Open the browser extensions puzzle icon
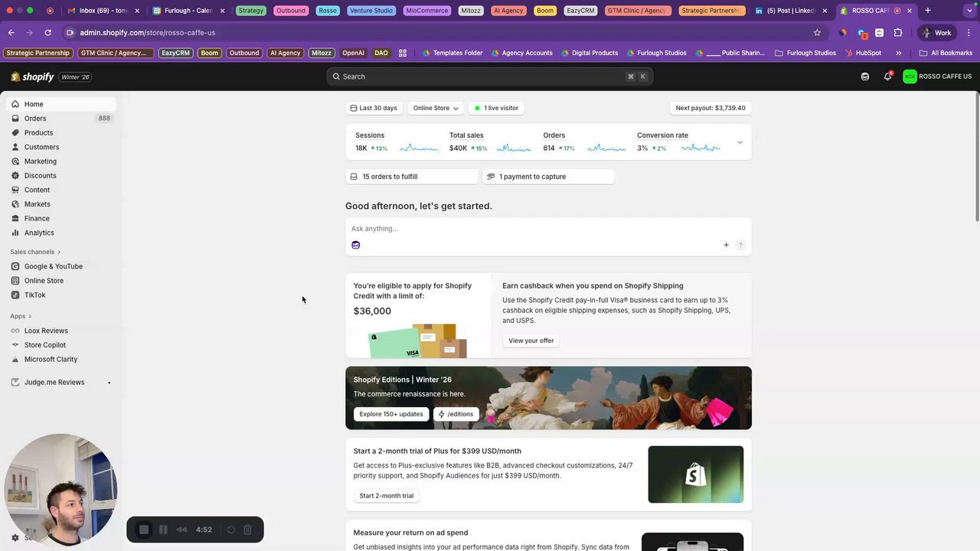The image size is (980, 551). click(898, 33)
